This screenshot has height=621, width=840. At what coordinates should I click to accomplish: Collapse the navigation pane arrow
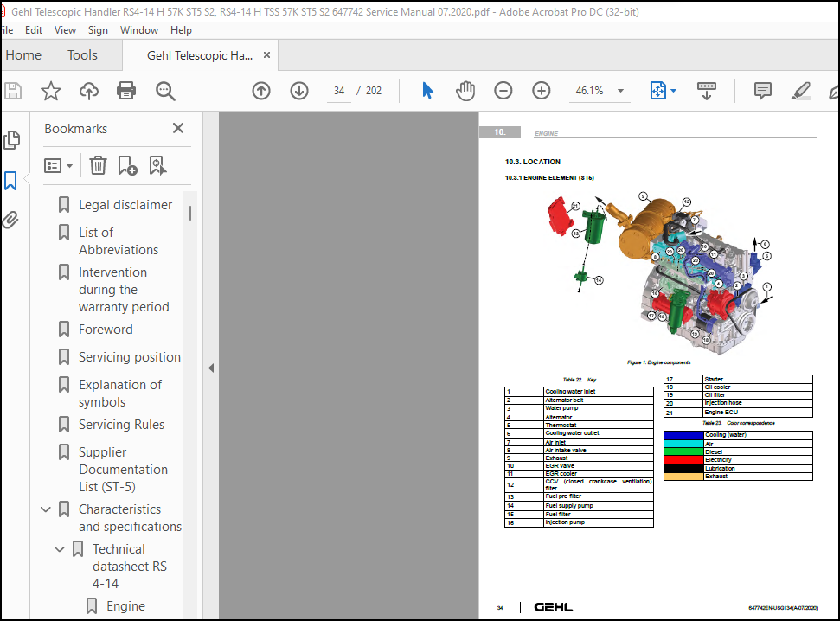pos(211,368)
